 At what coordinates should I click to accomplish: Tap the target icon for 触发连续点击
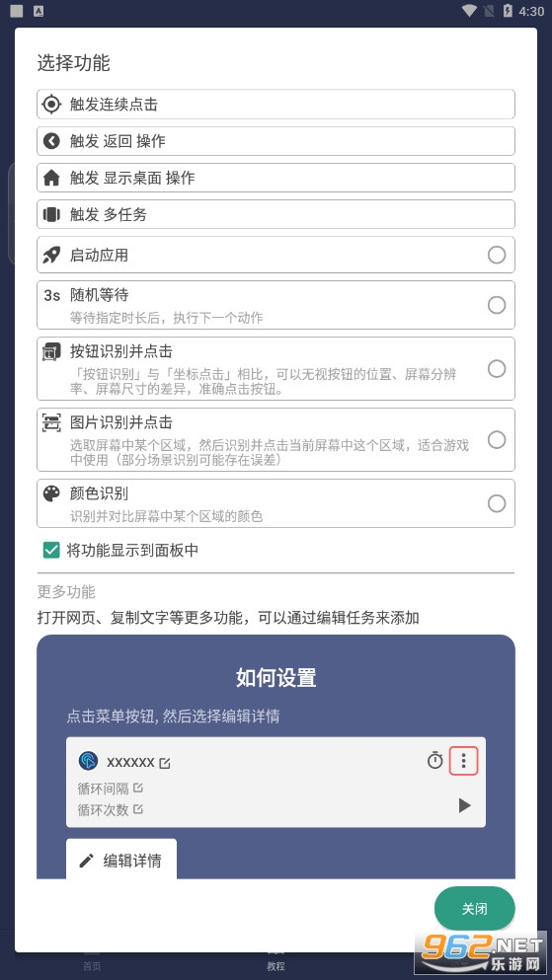(51, 104)
